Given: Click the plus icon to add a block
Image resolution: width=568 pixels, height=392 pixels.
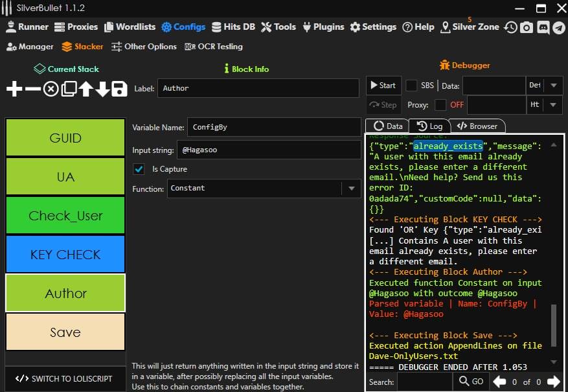Looking at the screenshot, I should [x=14, y=89].
